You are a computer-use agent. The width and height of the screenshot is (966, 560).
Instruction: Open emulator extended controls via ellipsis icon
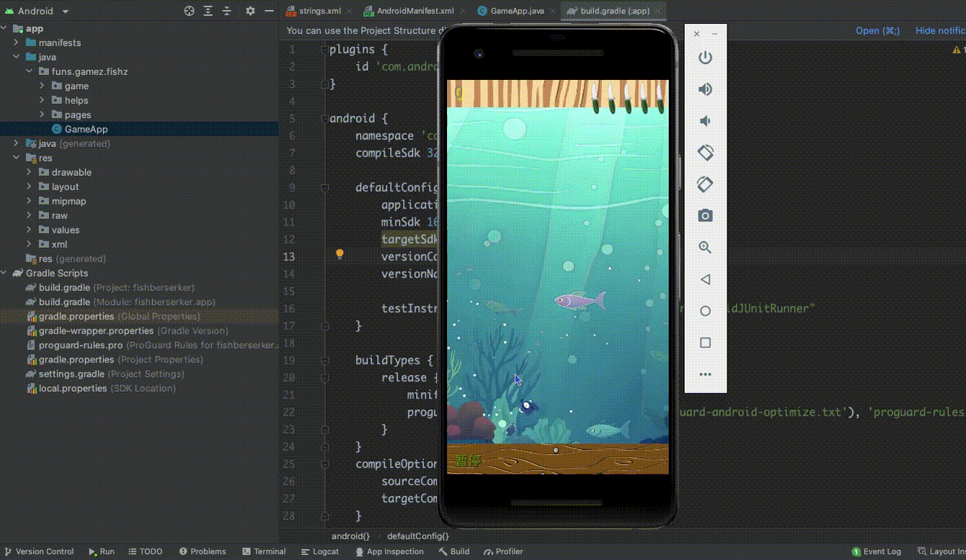[705, 373]
